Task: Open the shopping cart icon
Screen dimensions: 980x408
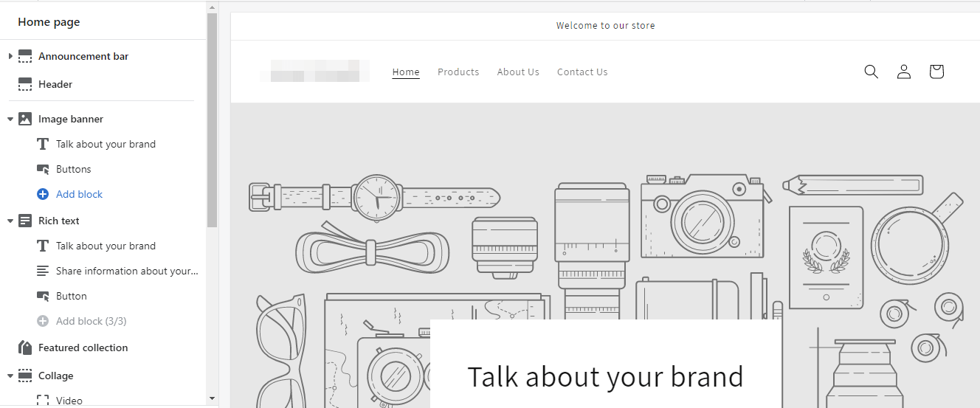Action: tap(936, 72)
